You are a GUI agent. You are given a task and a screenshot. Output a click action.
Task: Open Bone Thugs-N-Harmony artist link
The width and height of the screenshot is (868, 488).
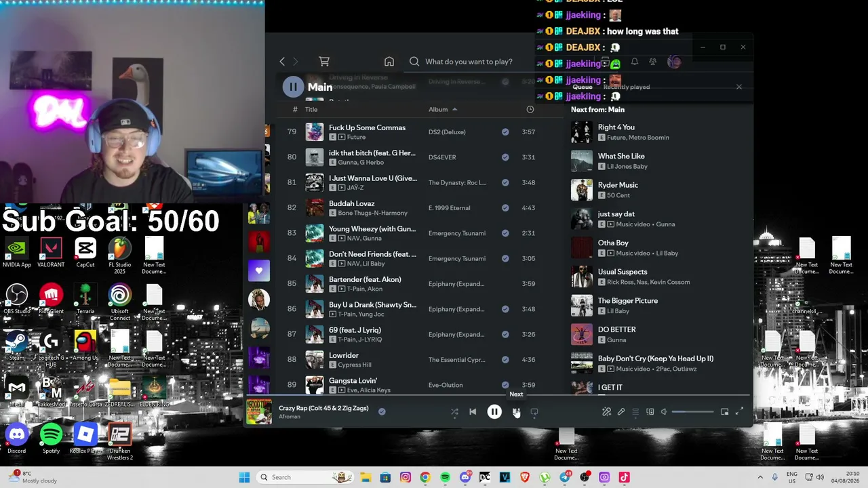[373, 213]
